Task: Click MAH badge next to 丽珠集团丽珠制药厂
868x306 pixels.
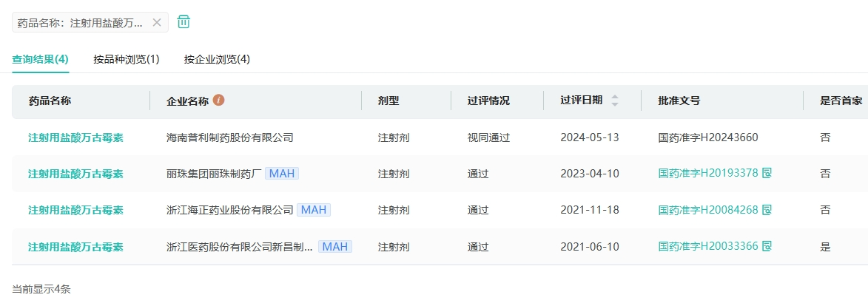Action: [x=282, y=173]
